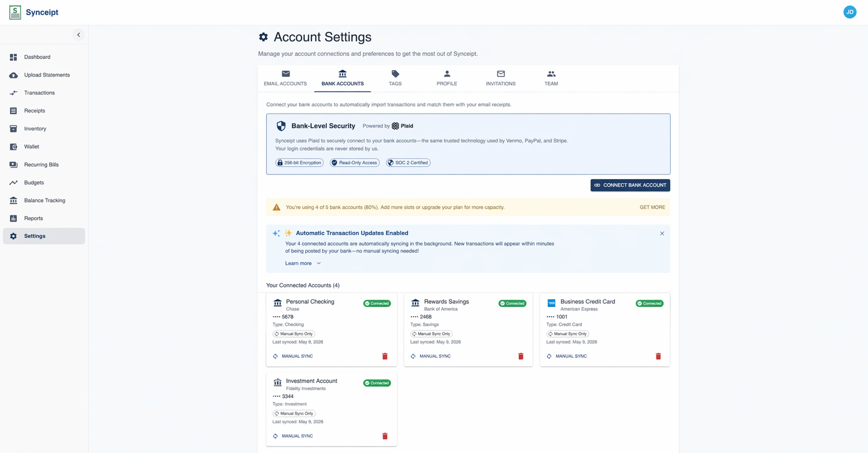
Task: Open the Dashboard from the sidebar
Action: pos(37,56)
